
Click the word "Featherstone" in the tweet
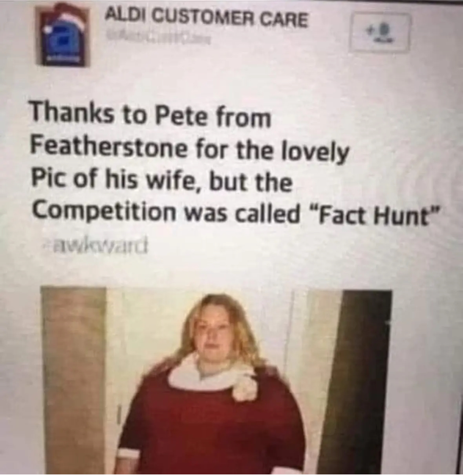click(108, 148)
